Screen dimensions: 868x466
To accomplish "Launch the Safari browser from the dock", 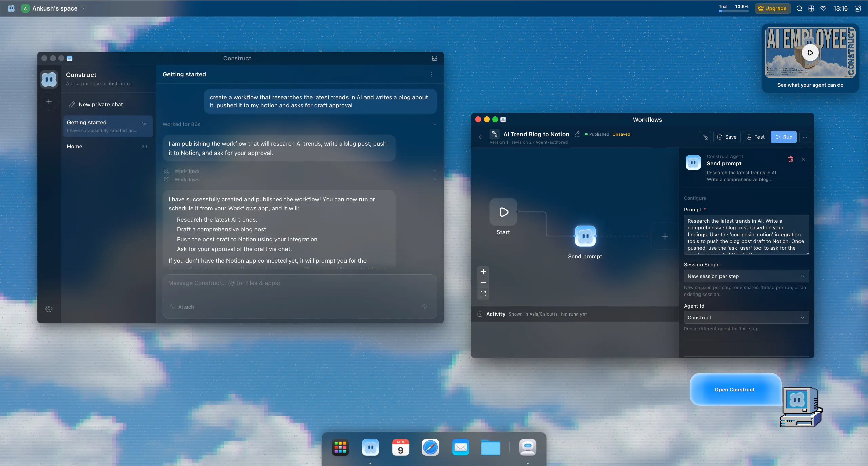I will click(x=431, y=448).
